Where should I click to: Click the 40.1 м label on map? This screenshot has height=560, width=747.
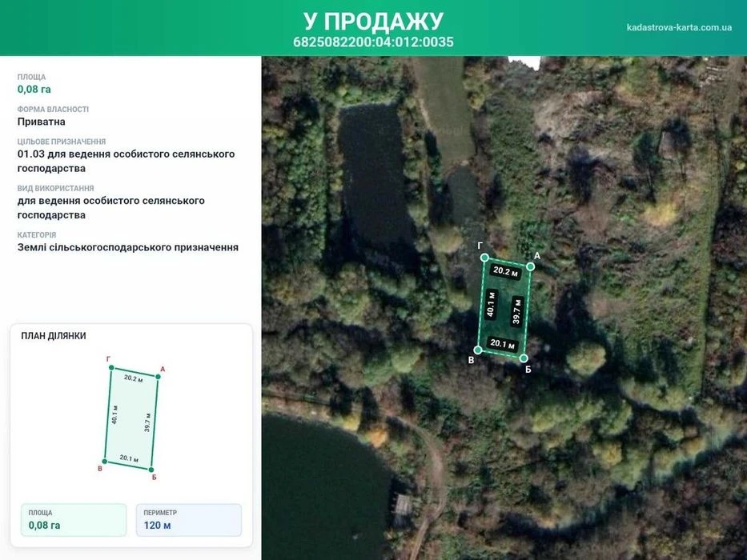491,305
